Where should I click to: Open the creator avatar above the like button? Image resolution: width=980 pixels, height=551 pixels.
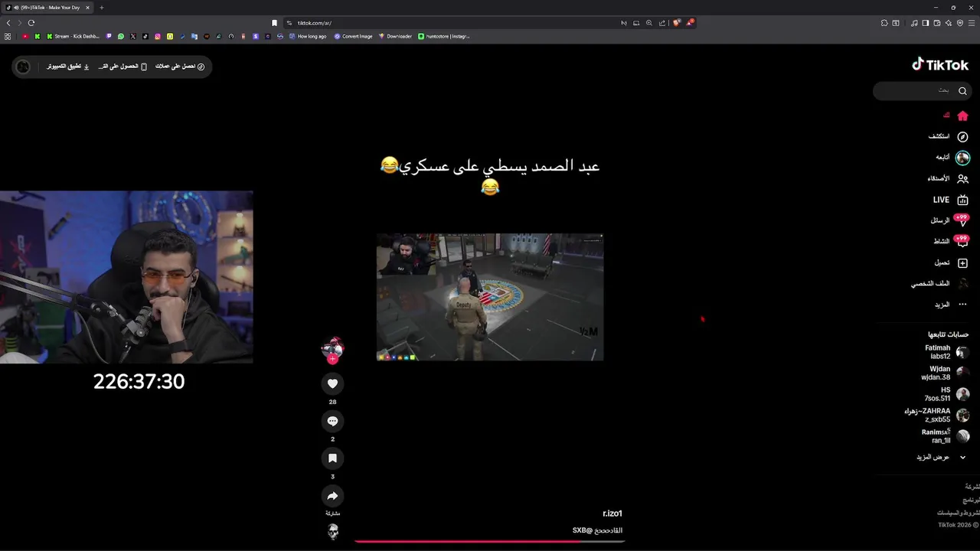coord(332,349)
